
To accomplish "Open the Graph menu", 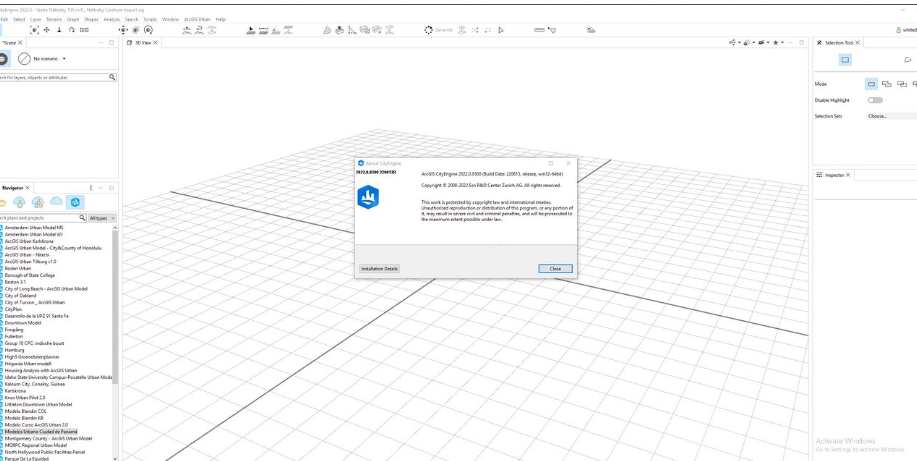I will [73, 19].
